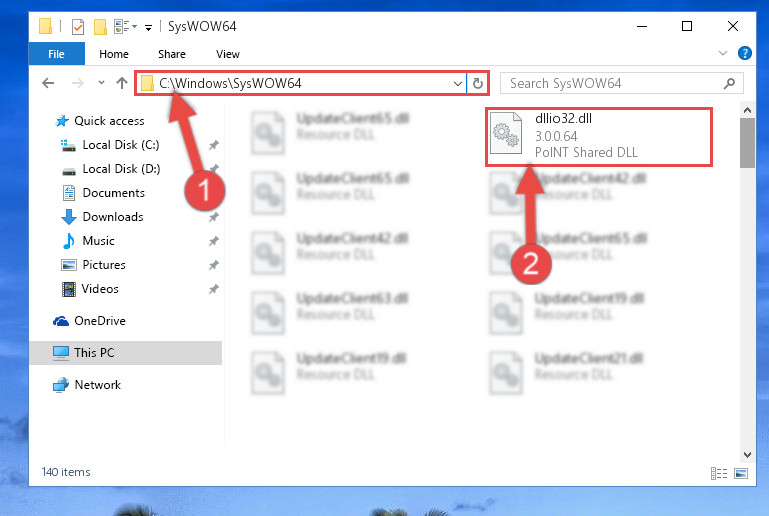
Task: Click the search magnifier icon
Action: 729,83
